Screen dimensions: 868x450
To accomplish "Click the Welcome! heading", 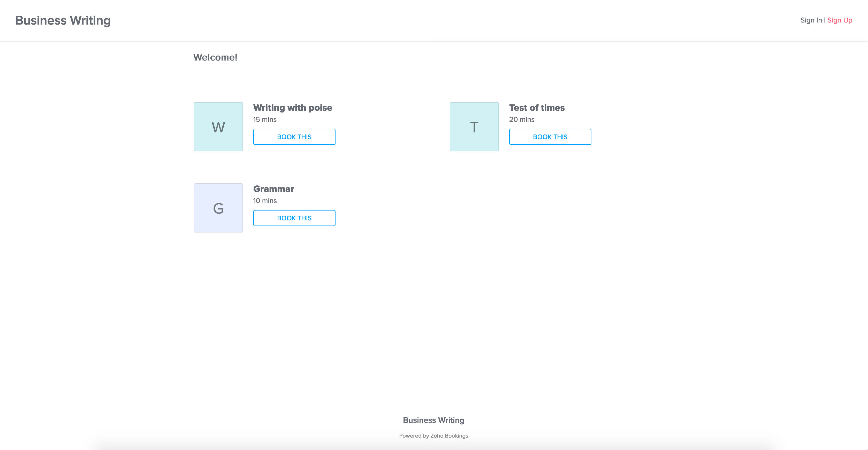I will pyautogui.click(x=215, y=57).
